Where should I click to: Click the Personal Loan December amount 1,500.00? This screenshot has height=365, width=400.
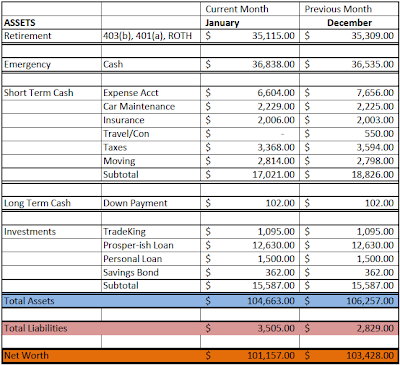375,259
